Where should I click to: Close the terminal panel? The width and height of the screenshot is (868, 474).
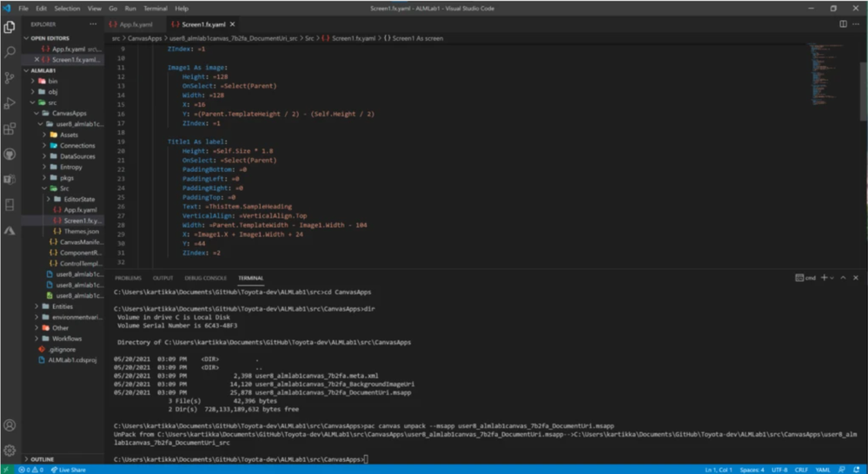(x=857, y=278)
